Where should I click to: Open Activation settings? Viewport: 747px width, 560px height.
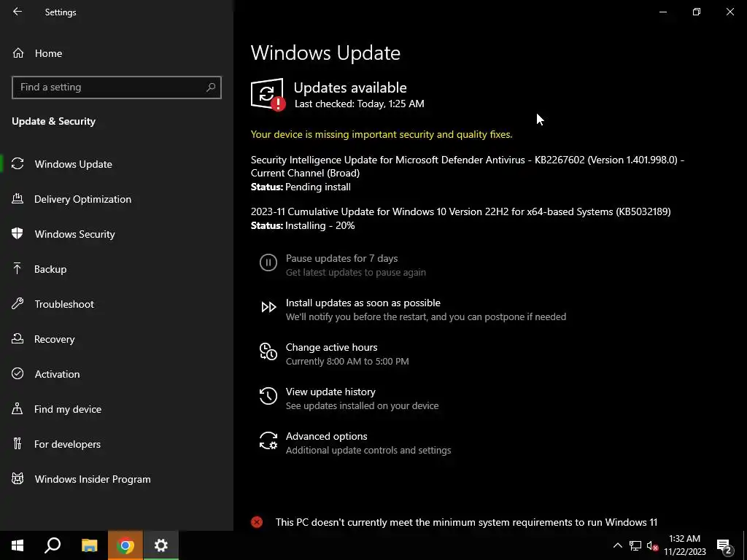(x=117, y=374)
